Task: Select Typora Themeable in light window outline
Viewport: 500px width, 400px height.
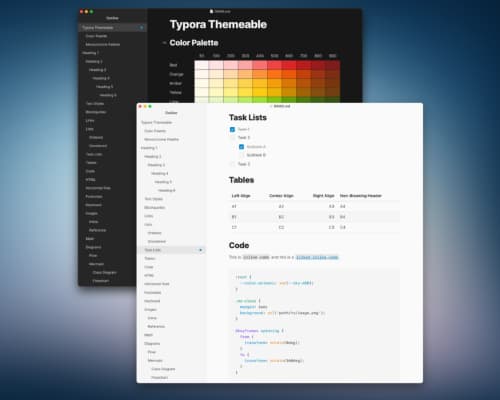Action: [x=156, y=123]
